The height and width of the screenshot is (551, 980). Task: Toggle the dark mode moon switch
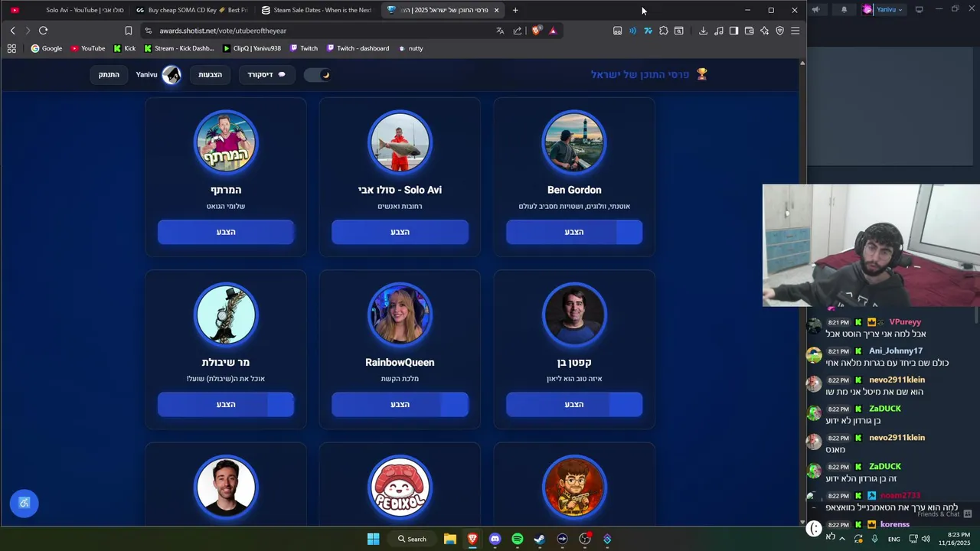point(317,74)
